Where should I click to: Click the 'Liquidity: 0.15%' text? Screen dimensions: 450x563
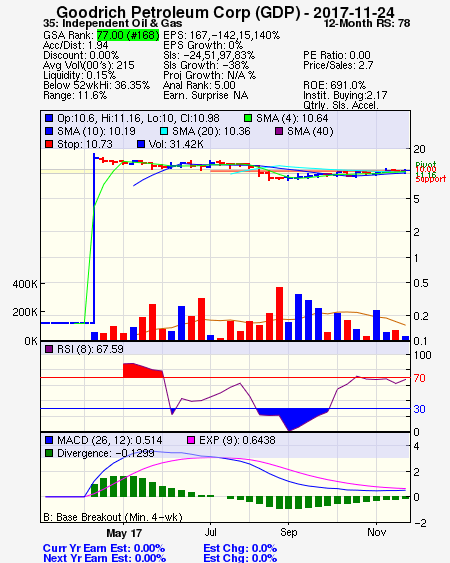79,75
